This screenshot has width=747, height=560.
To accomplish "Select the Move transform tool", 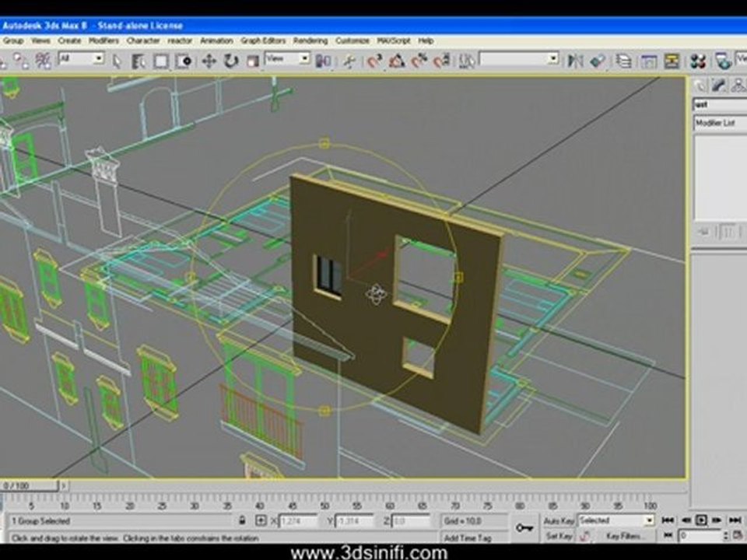I will [x=209, y=61].
